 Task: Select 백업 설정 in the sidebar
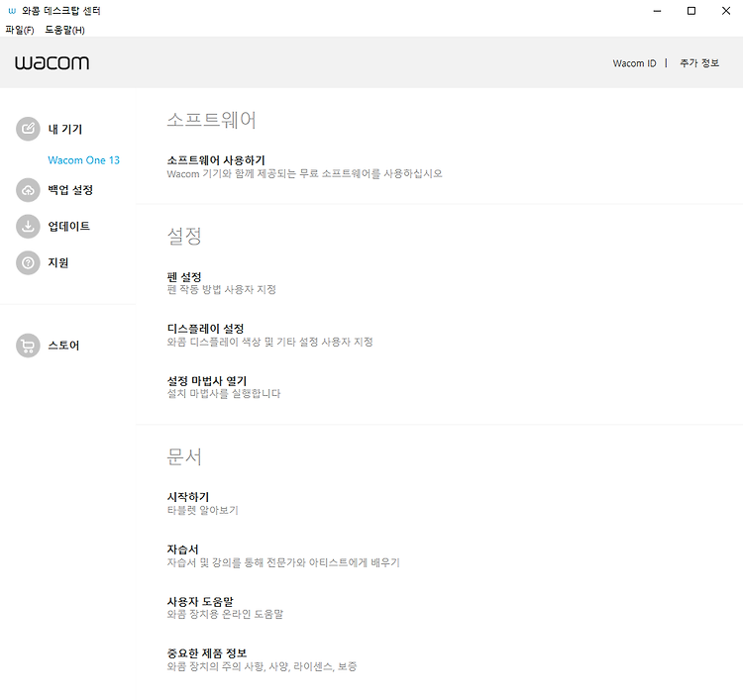point(70,190)
